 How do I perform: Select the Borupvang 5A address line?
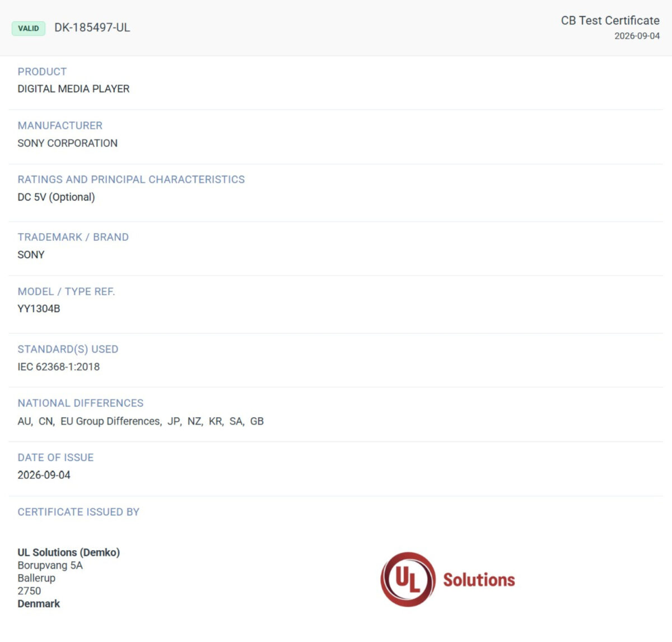pos(50,565)
